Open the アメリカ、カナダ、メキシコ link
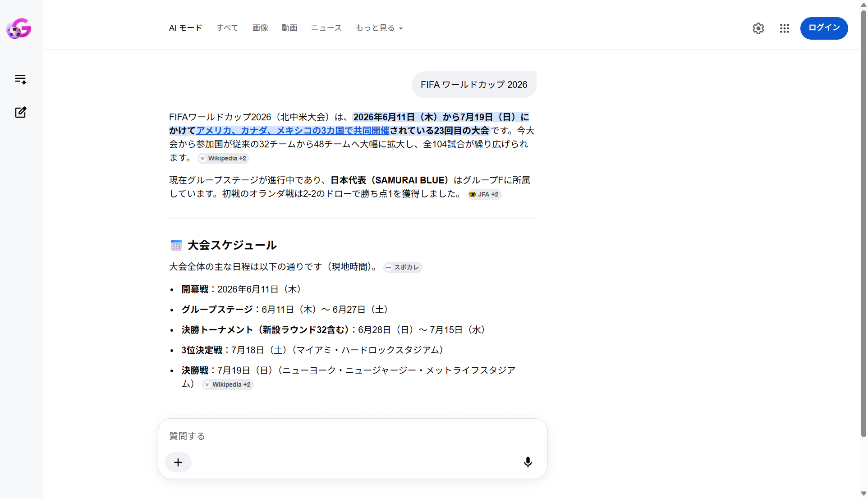Viewport: 868px width, 498px height. (x=293, y=131)
